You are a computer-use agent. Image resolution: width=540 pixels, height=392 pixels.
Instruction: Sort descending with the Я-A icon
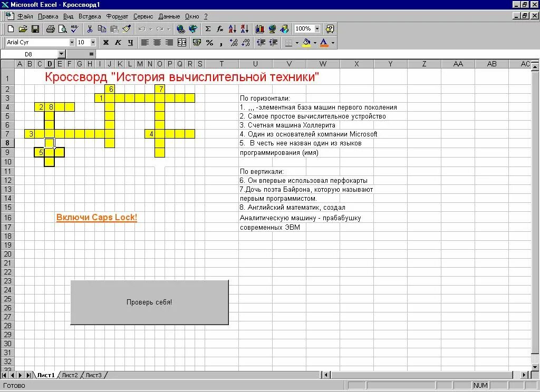[245, 29]
